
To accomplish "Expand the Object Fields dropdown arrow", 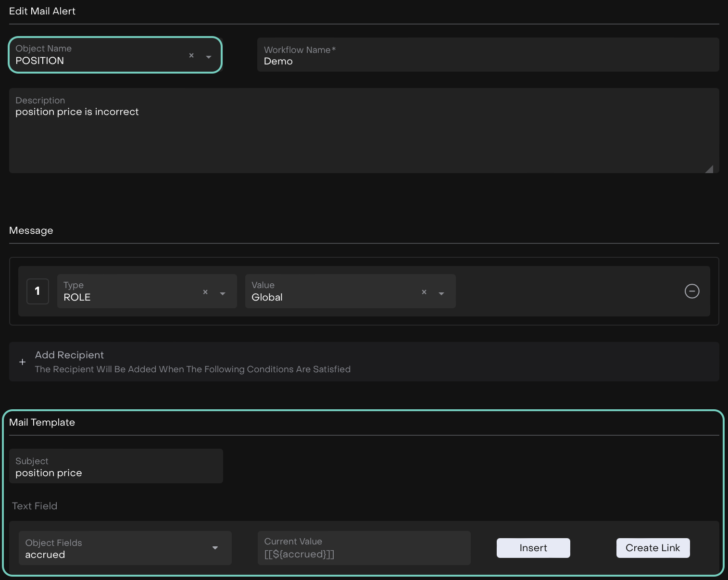I will 215,548.
